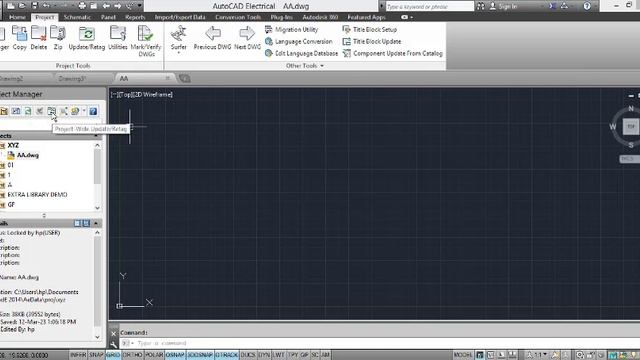This screenshot has width=640, height=360.
Task: Open the quick access toolbar customize dropdown
Action: (140, 6)
